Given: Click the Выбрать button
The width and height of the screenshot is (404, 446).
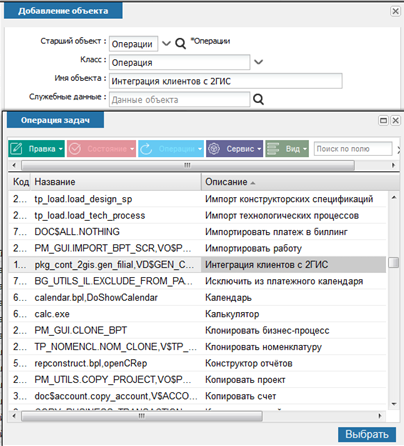Looking at the screenshot, I should coord(367,434).
